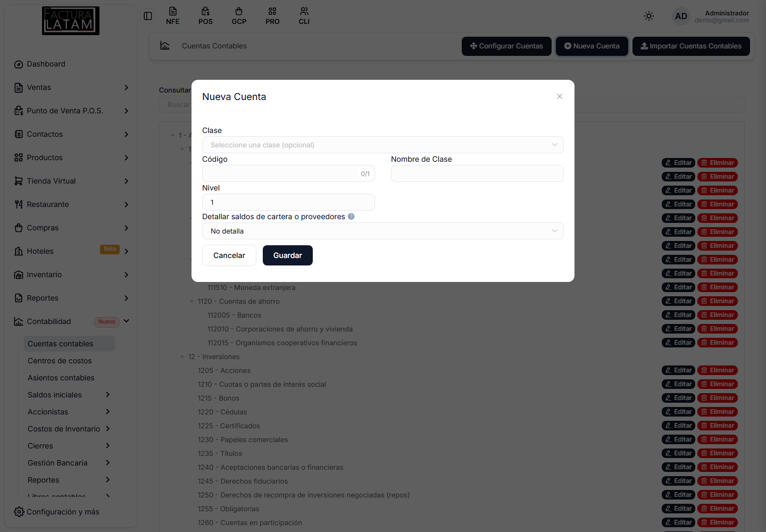
Task: Expand the Compras menu
Action: (x=71, y=228)
